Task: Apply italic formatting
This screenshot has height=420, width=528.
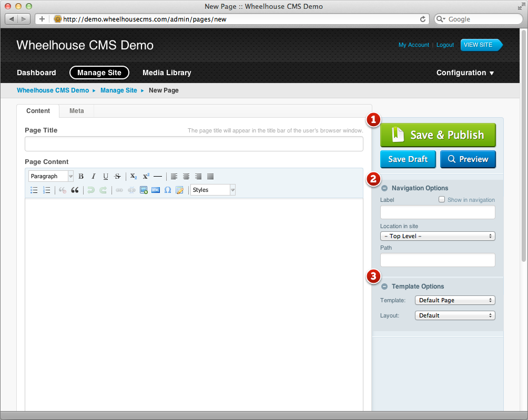Action: [93, 176]
